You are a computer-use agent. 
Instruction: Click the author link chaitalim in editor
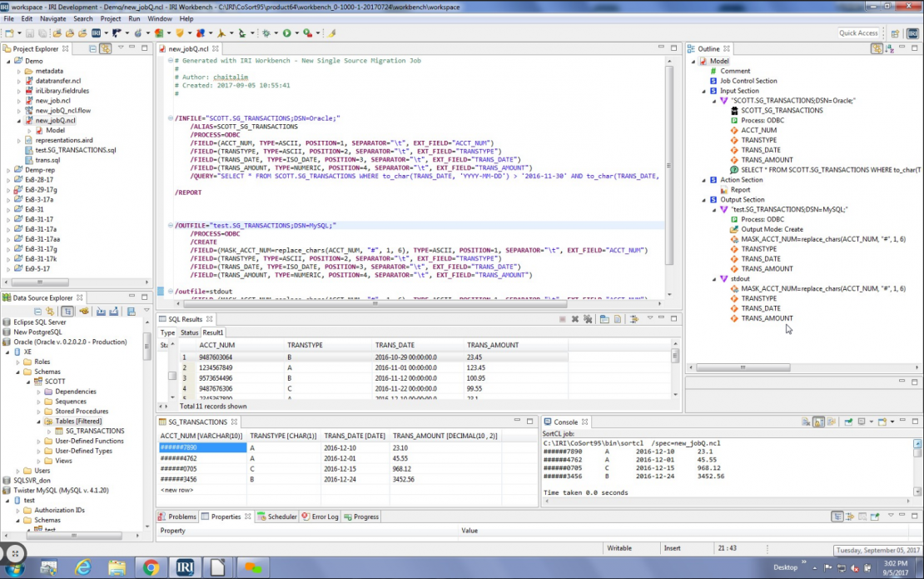231,77
